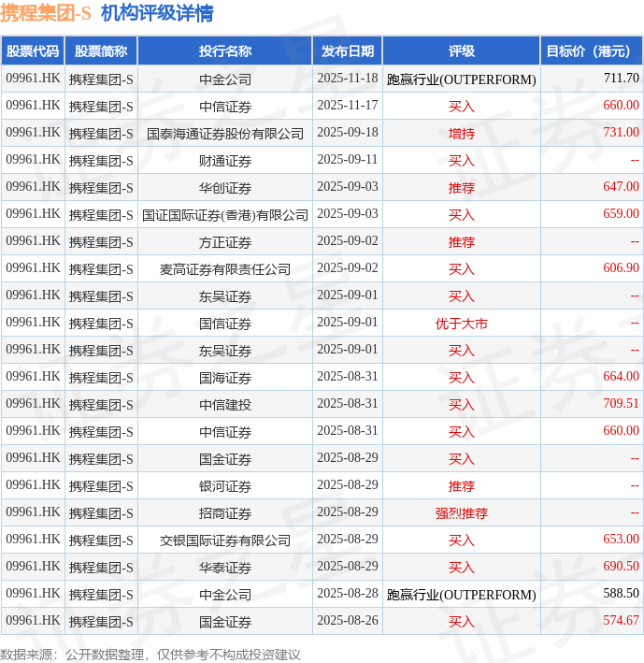Click 国海证券 bank name
The height and width of the screenshot is (663, 644).
[x=225, y=378]
